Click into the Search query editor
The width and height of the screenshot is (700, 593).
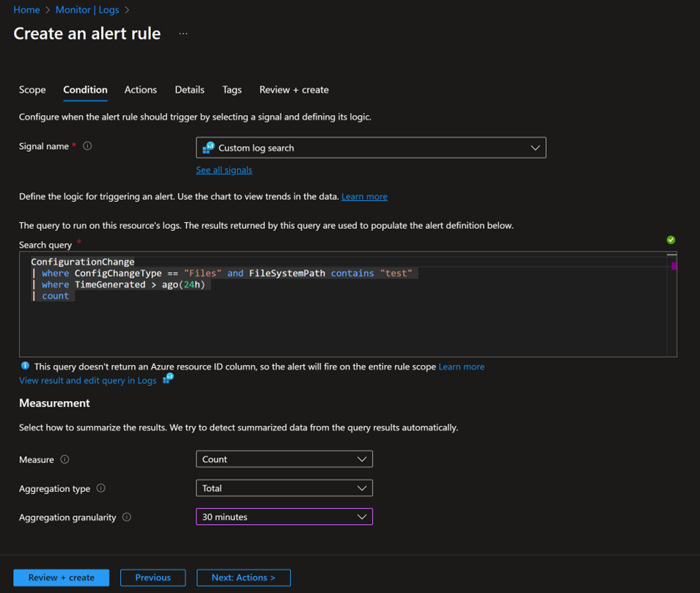[347, 304]
